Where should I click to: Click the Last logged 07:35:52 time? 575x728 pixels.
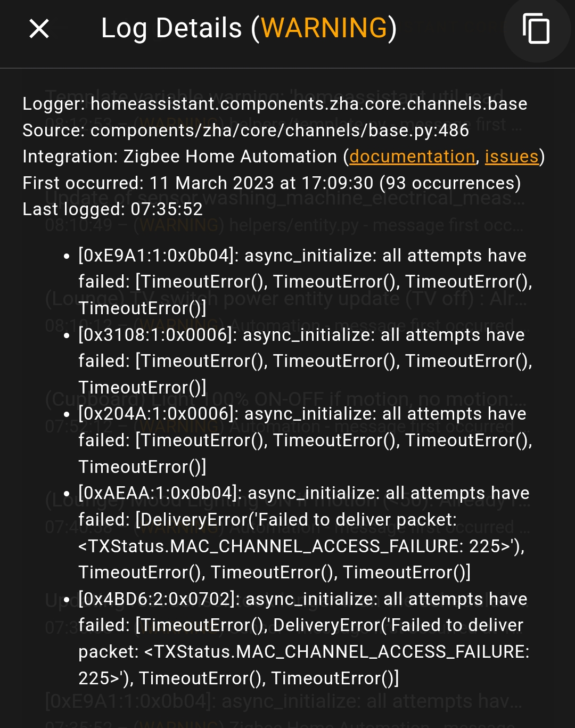click(166, 209)
